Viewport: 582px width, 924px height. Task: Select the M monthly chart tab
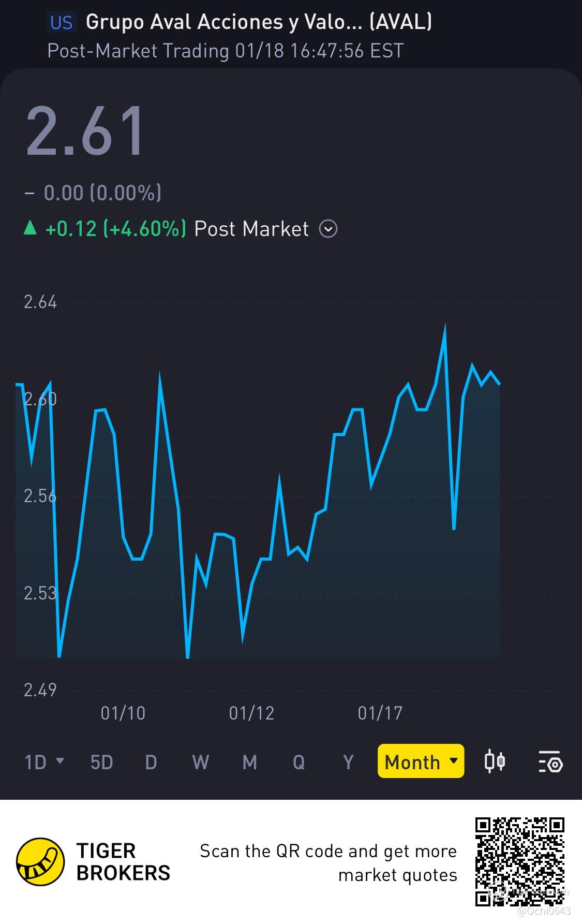[x=249, y=762]
